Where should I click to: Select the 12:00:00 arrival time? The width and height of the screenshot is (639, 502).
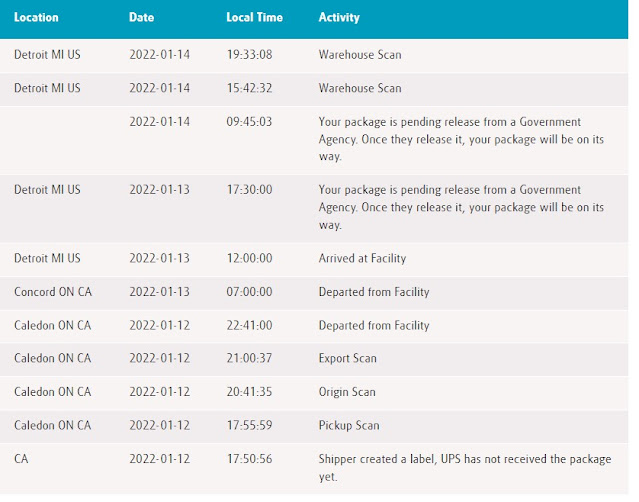[249, 258]
